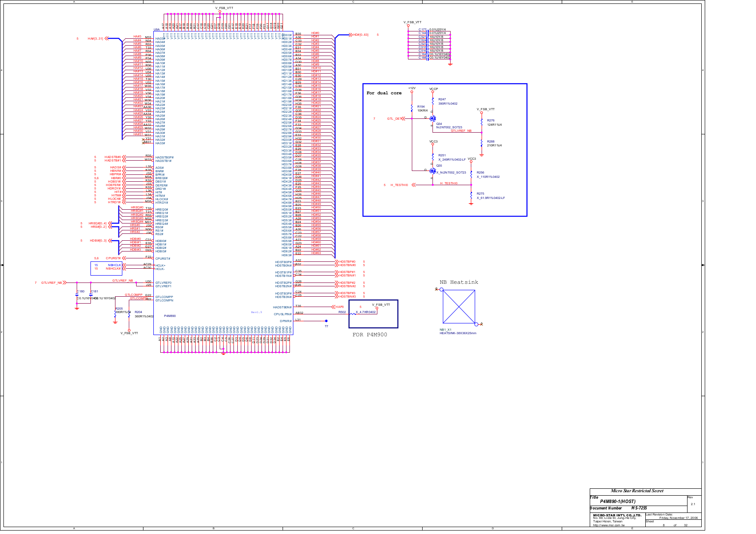Select the C523 capacitor label
This screenshot has height=534, width=756.
(423, 44)
